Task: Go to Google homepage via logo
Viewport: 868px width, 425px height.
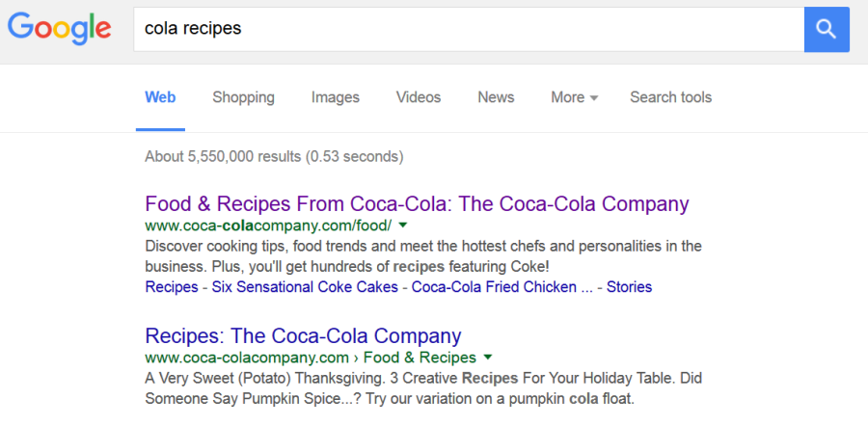Action: pos(59,29)
